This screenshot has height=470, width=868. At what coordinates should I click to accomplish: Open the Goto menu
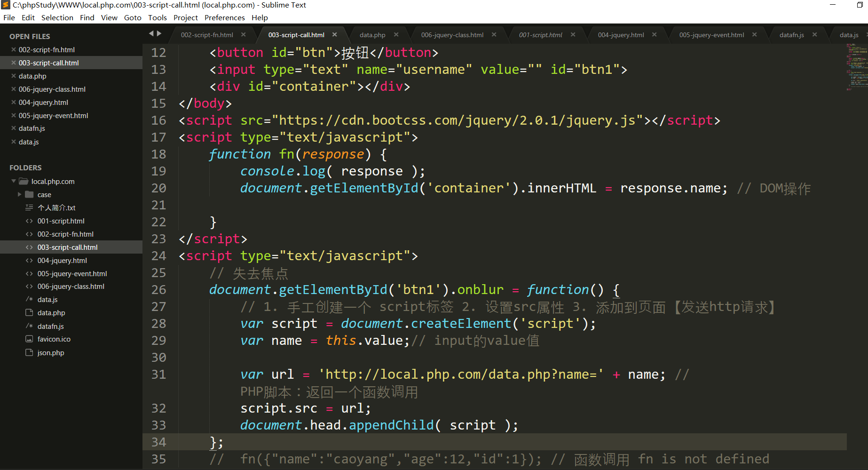click(x=133, y=17)
